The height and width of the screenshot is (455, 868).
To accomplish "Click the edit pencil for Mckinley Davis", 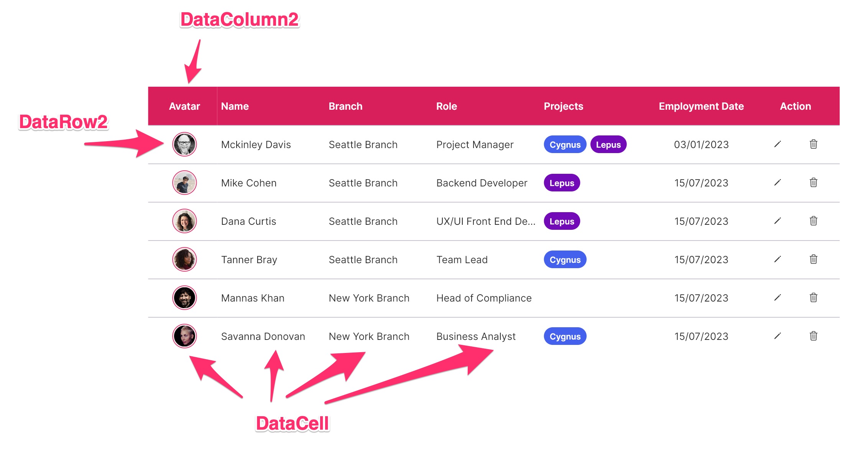I will (778, 144).
